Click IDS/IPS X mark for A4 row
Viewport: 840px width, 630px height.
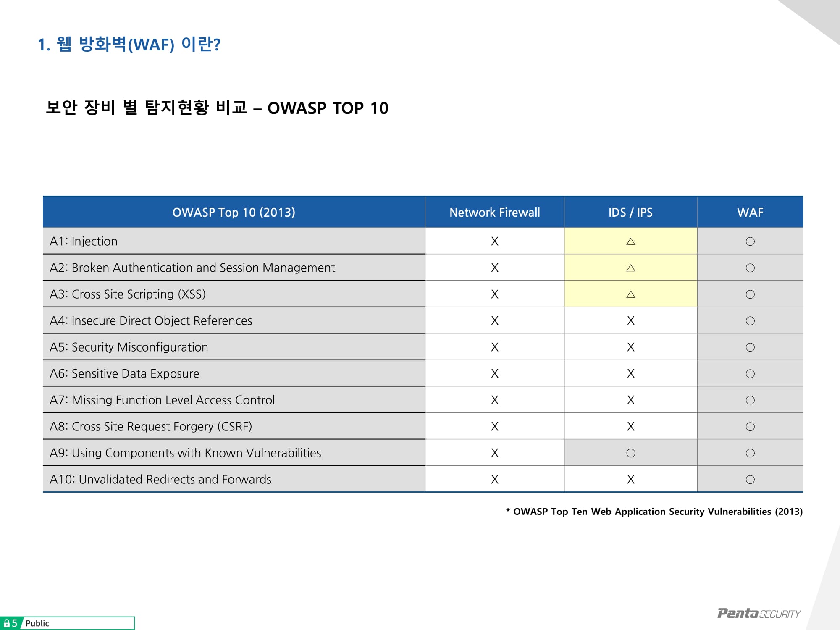click(x=630, y=321)
